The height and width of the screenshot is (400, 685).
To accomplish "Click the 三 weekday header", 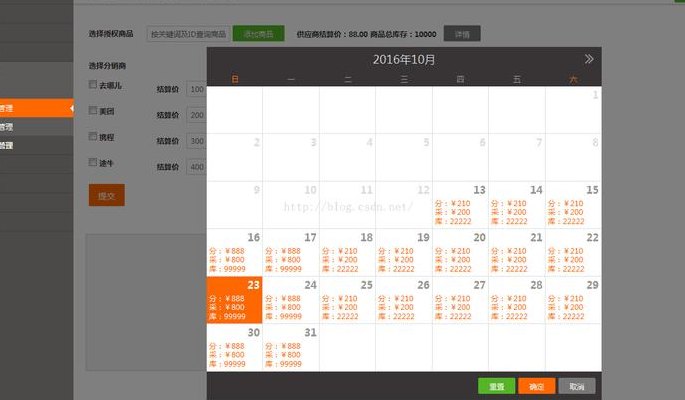I will pyautogui.click(x=404, y=79).
